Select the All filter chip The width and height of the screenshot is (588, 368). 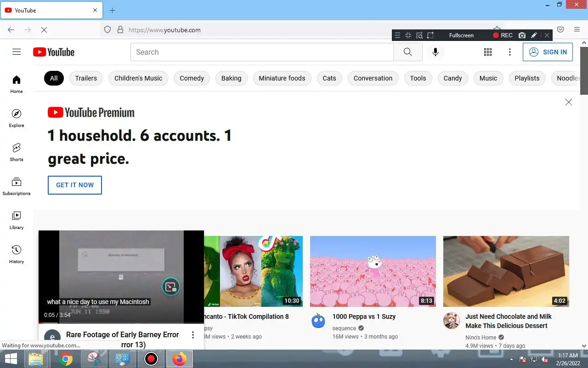(x=54, y=78)
